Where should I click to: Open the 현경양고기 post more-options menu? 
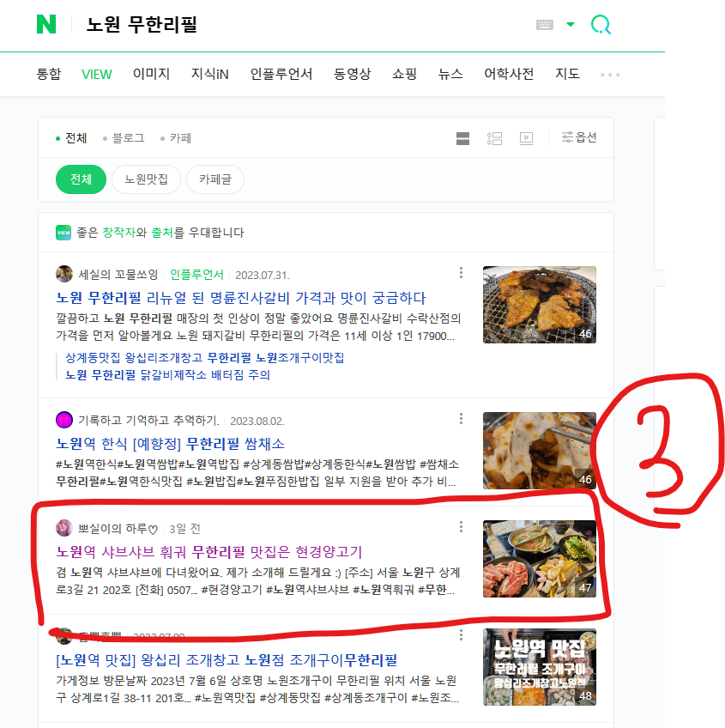coord(461,527)
